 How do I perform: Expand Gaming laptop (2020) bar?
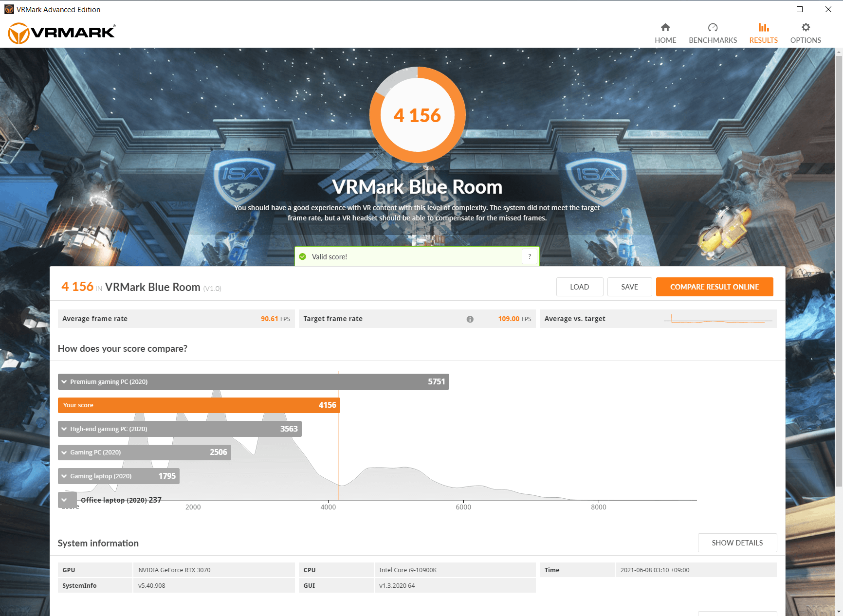[x=119, y=476]
